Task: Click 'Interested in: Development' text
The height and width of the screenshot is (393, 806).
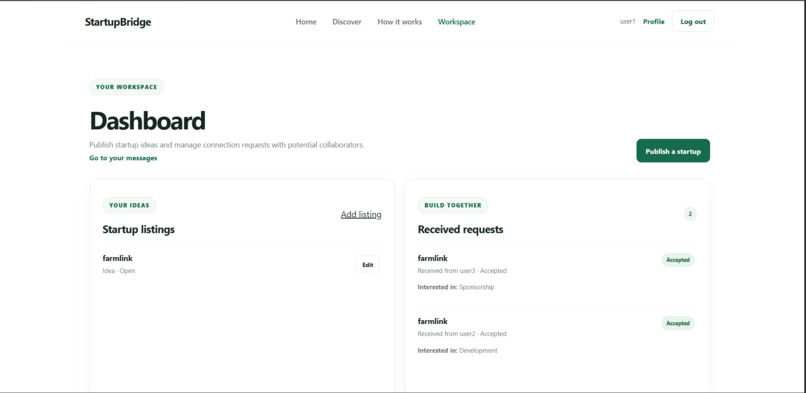Action: tap(457, 350)
